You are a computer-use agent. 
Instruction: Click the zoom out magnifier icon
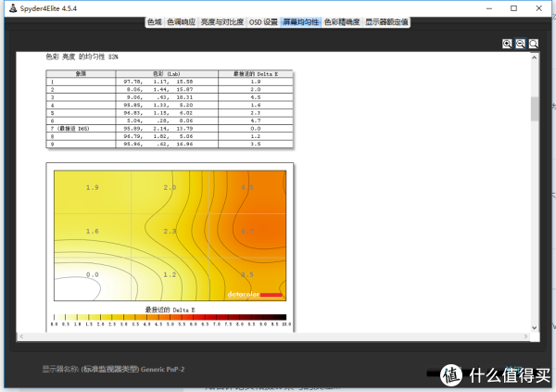520,44
